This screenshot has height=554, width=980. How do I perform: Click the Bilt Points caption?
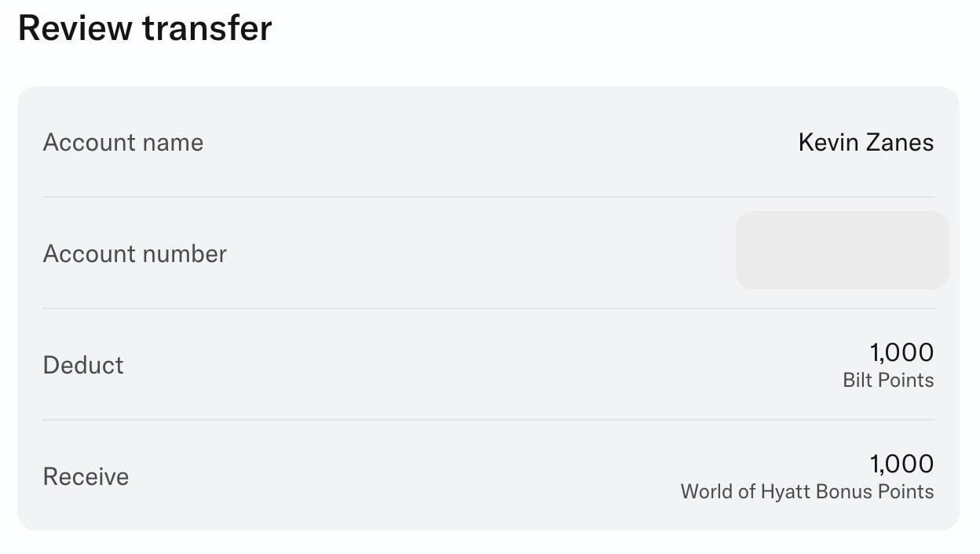[x=888, y=381]
